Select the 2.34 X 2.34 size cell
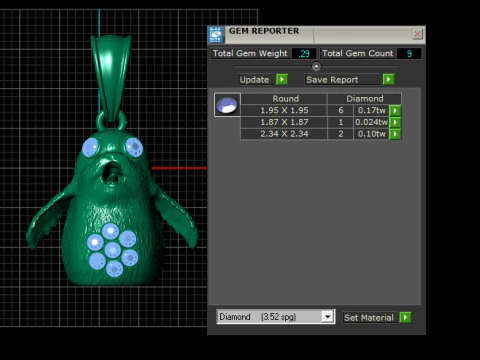The height and width of the screenshot is (360, 480). click(x=284, y=134)
